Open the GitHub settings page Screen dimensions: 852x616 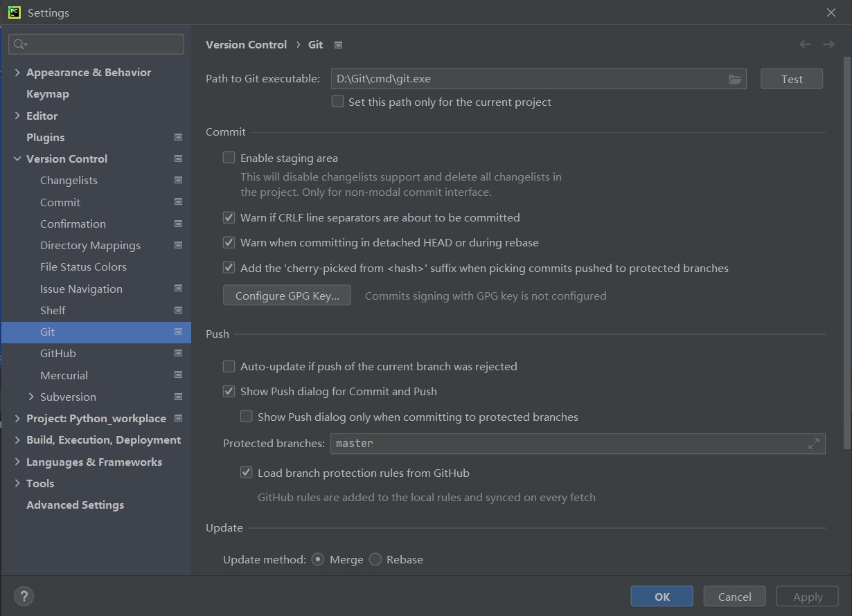click(58, 353)
